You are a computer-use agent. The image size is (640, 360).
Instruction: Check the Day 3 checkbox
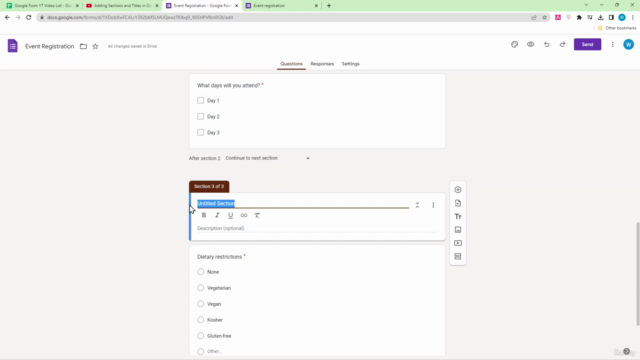point(200,132)
